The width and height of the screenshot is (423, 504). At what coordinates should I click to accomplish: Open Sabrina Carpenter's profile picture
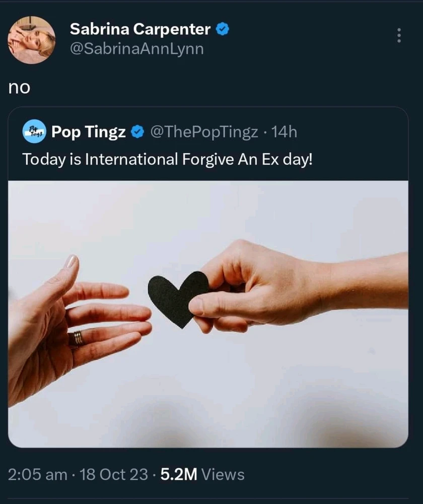(x=31, y=40)
